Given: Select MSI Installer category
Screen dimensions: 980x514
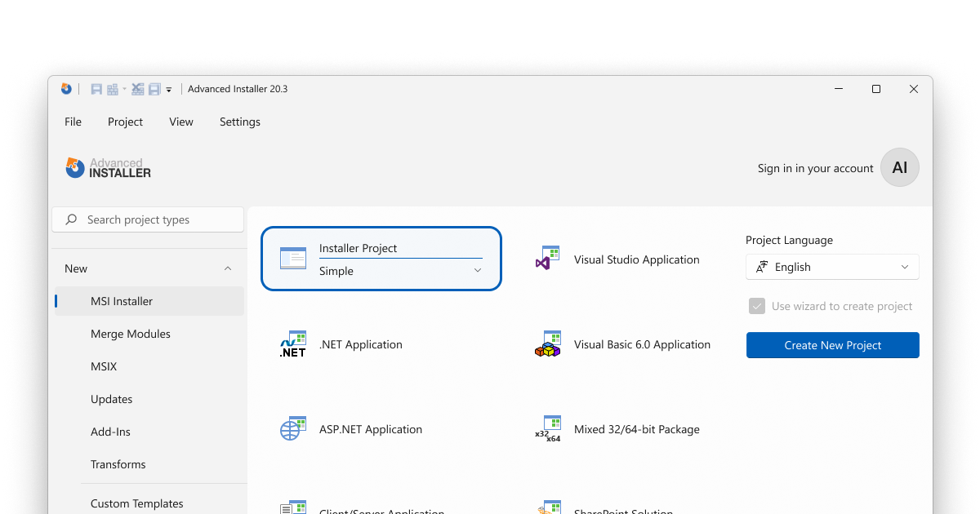Looking at the screenshot, I should pos(149,301).
